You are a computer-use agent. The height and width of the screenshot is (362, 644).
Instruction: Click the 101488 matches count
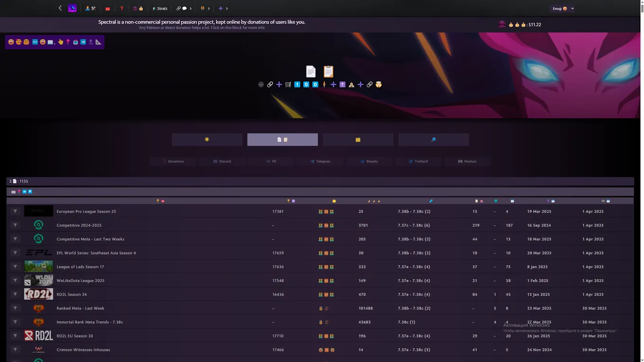click(366, 308)
